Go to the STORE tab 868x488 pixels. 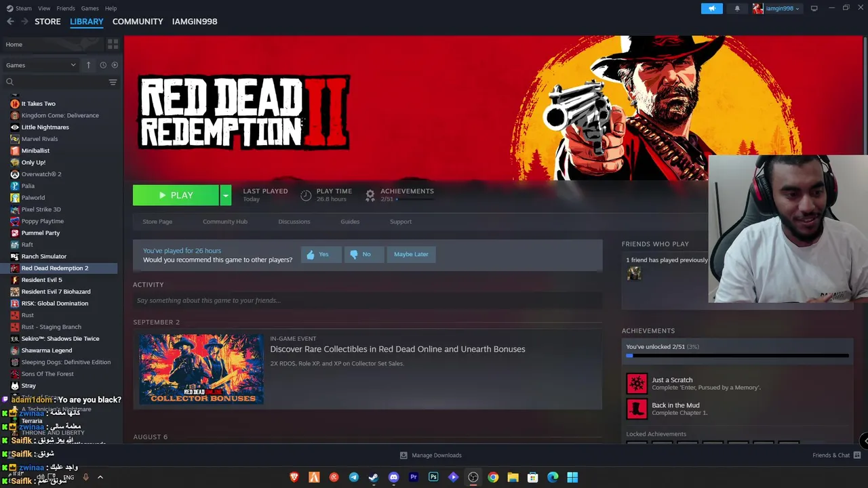click(x=47, y=22)
